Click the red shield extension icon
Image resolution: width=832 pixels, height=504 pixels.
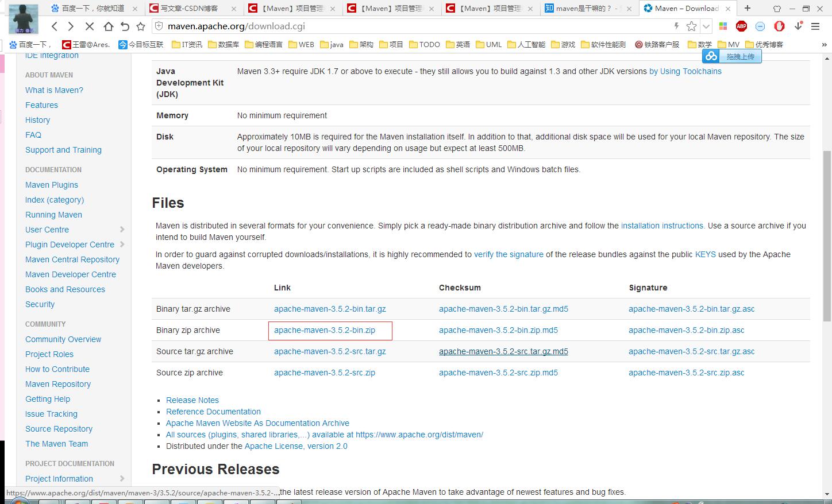(x=779, y=26)
